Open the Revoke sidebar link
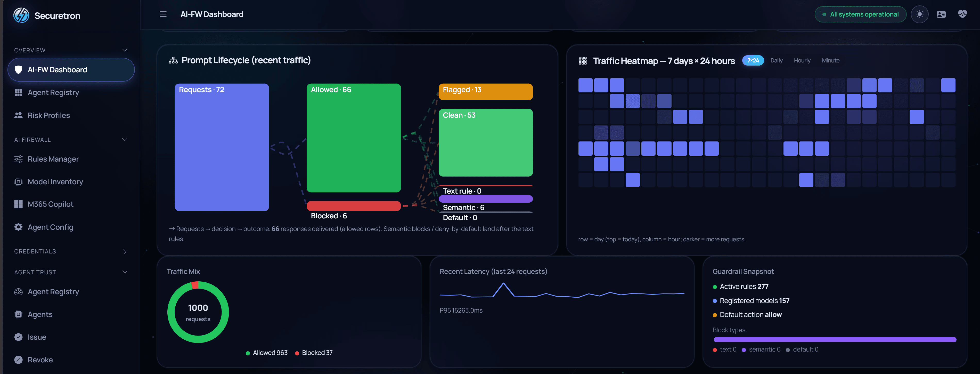 [71, 360]
